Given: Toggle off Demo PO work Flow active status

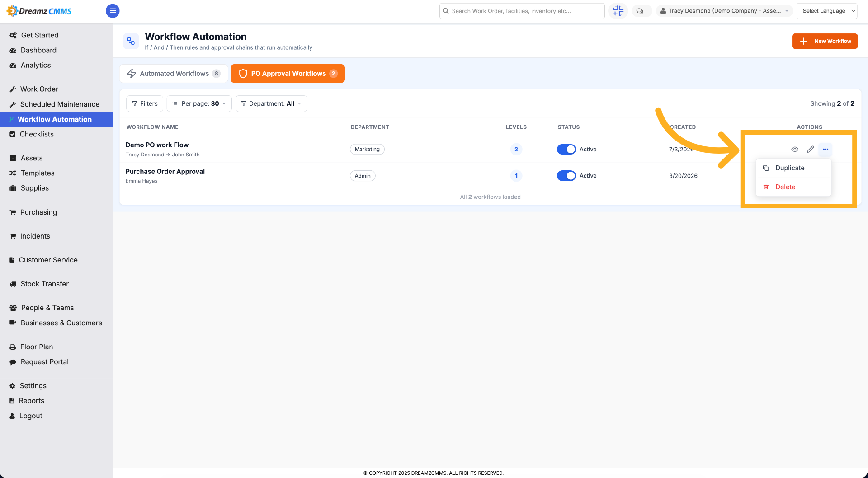Looking at the screenshot, I should pyautogui.click(x=566, y=149).
